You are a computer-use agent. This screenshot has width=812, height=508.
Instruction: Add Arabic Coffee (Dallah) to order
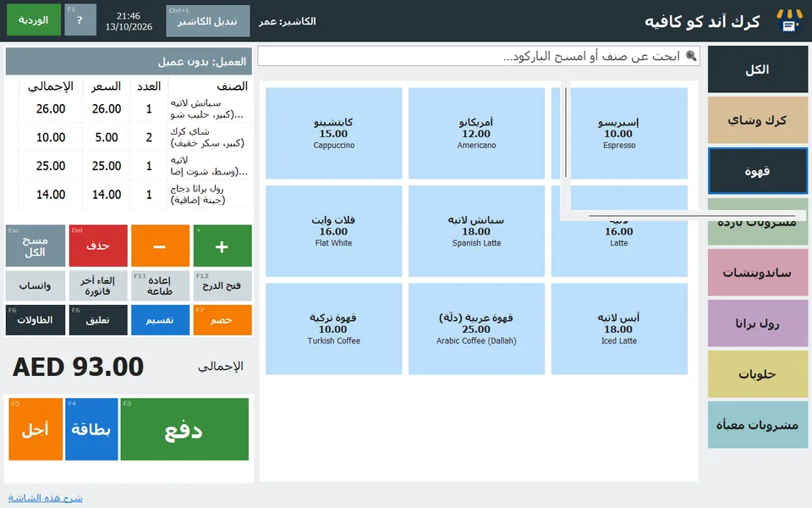pos(476,329)
